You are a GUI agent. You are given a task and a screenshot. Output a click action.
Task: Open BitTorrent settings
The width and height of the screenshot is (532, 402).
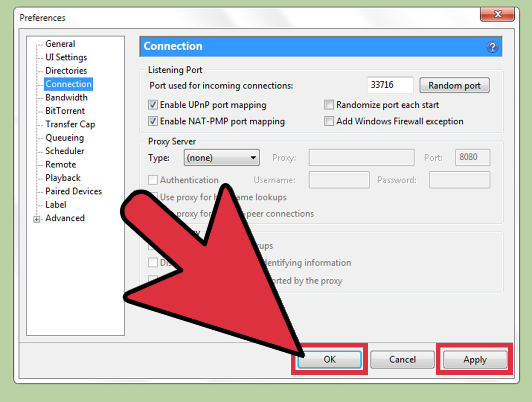click(65, 111)
